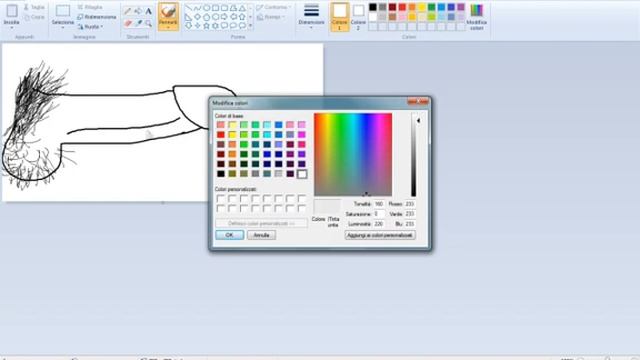The height and width of the screenshot is (360, 640).
Task: Select the Color picker eyedropper tool
Action: pyautogui.click(x=138, y=24)
